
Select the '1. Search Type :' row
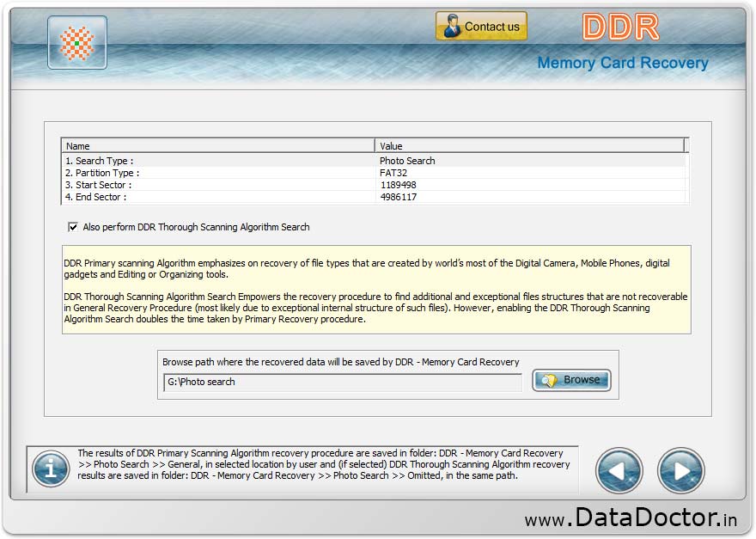pos(374,161)
